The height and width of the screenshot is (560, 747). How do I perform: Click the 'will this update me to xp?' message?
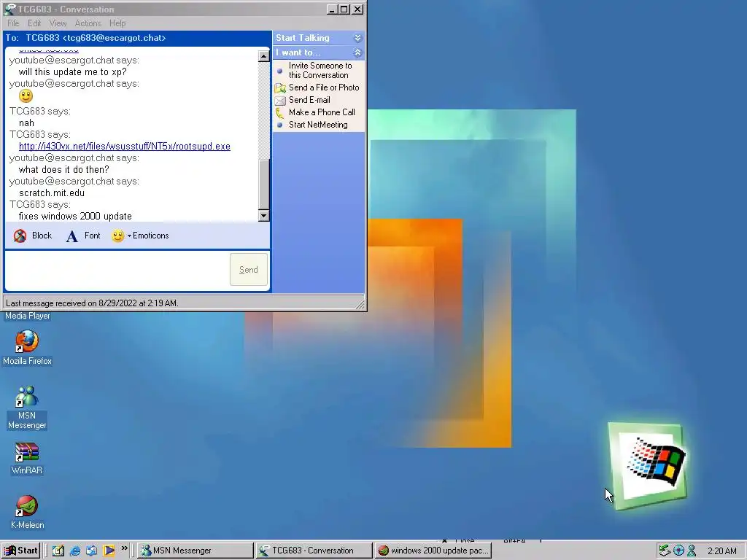pos(72,72)
